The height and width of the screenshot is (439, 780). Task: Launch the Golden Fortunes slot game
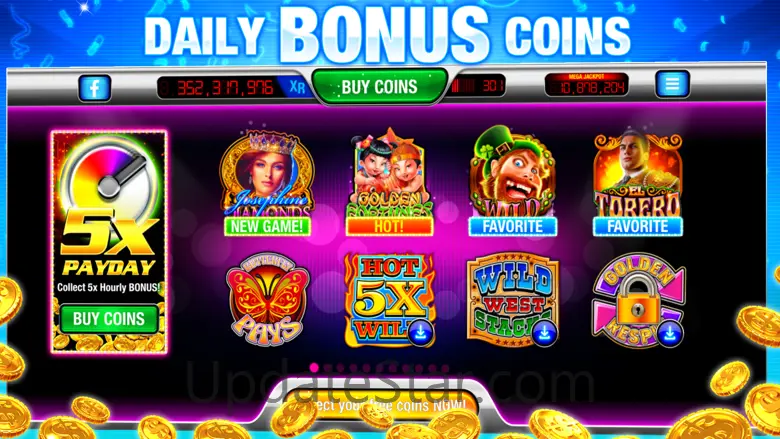pos(390,174)
